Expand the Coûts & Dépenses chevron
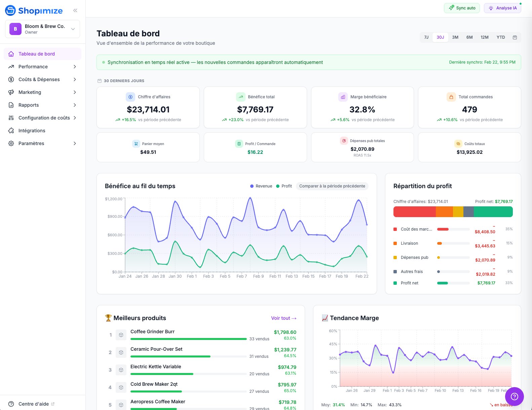Image resolution: width=532 pixels, height=410 pixels. 75,79
